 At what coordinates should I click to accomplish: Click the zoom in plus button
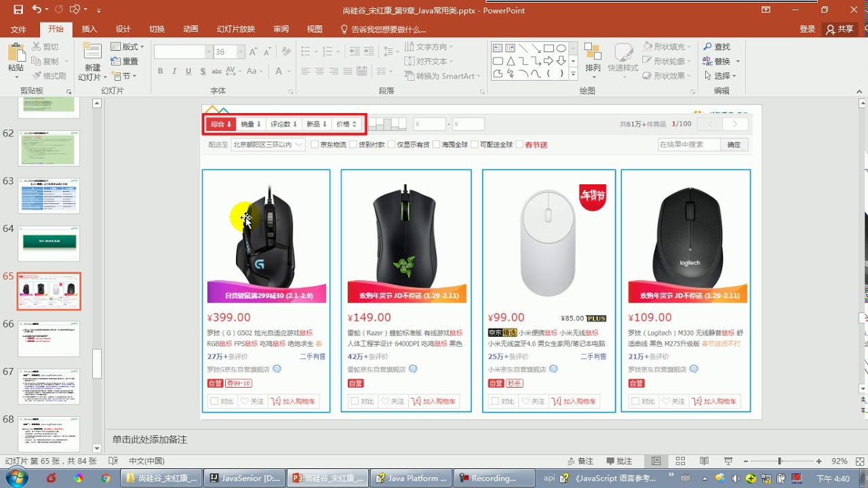[x=819, y=461]
